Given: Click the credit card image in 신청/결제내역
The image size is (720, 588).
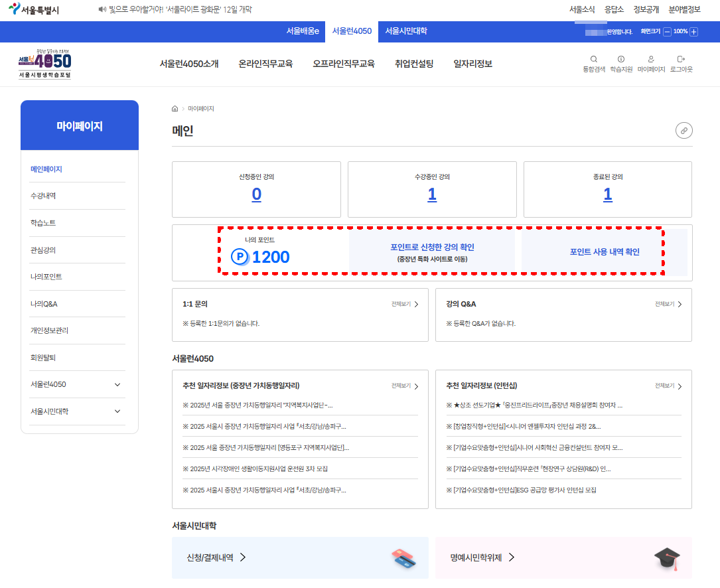Looking at the screenshot, I should click(403, 558).
